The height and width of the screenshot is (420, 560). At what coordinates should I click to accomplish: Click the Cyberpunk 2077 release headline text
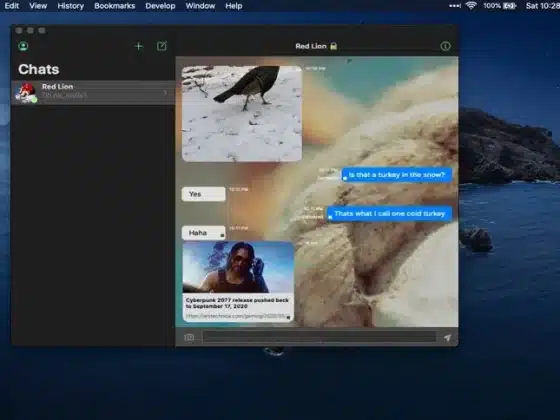237,303
